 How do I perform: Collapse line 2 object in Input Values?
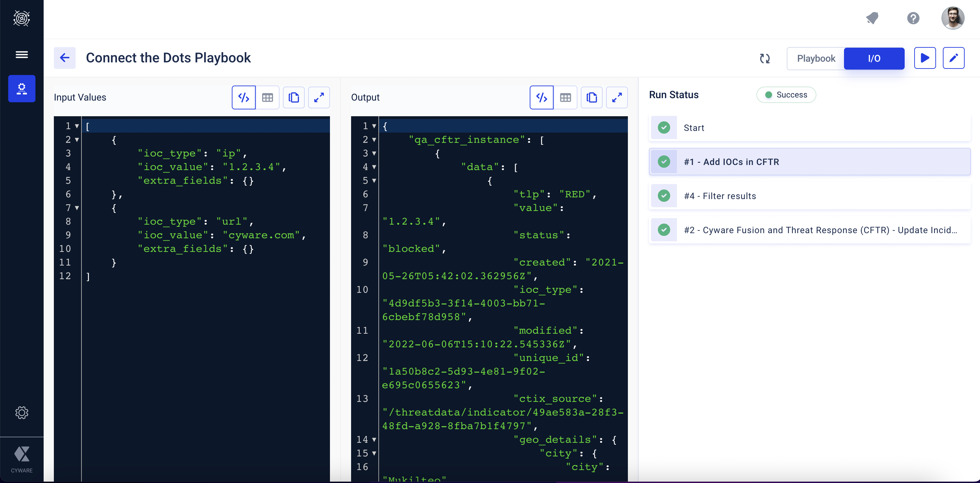(x=77, y=140)
